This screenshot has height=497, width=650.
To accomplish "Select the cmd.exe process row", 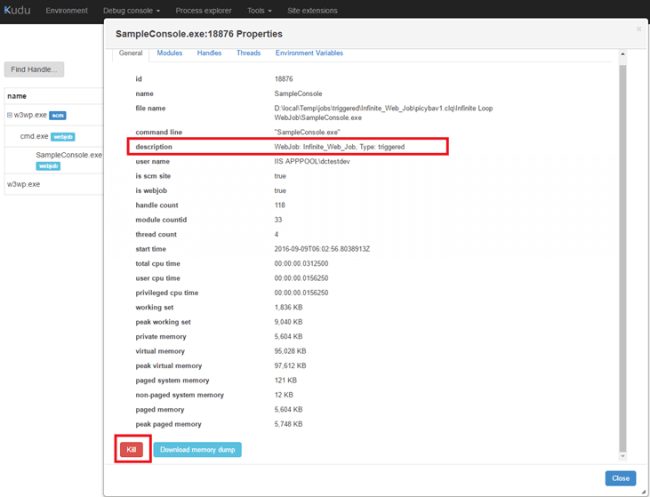I will (54, 136).
